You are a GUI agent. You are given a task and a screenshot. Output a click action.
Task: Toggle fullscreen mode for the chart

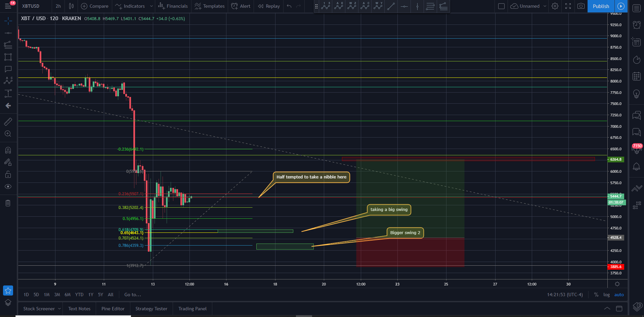(568, 6)
